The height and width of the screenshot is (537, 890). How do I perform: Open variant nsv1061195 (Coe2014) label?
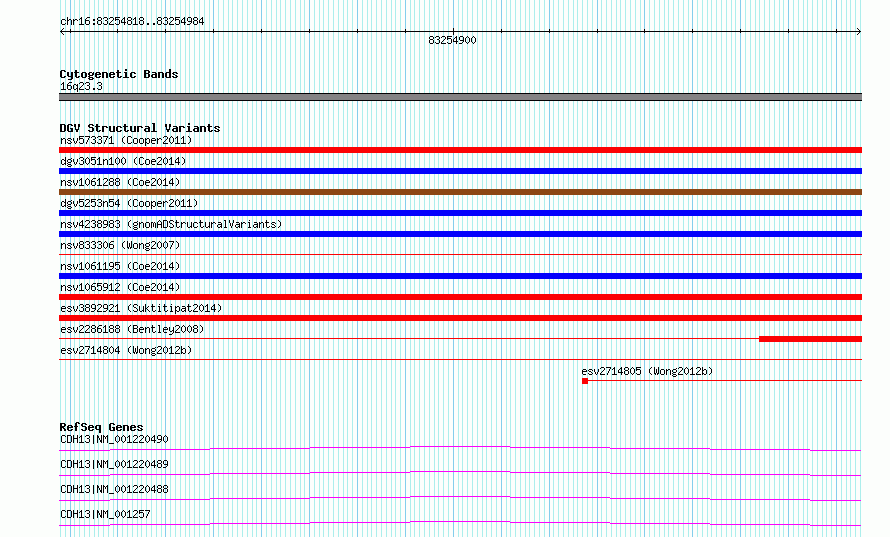(x=120, y=266)
